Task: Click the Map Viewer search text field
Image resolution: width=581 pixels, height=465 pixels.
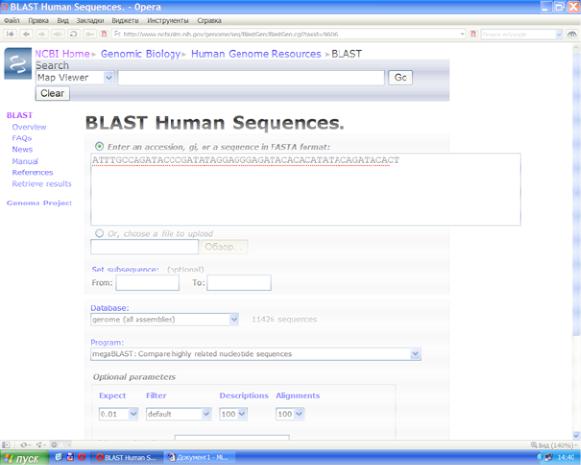Action: click(x=251, y=77)
